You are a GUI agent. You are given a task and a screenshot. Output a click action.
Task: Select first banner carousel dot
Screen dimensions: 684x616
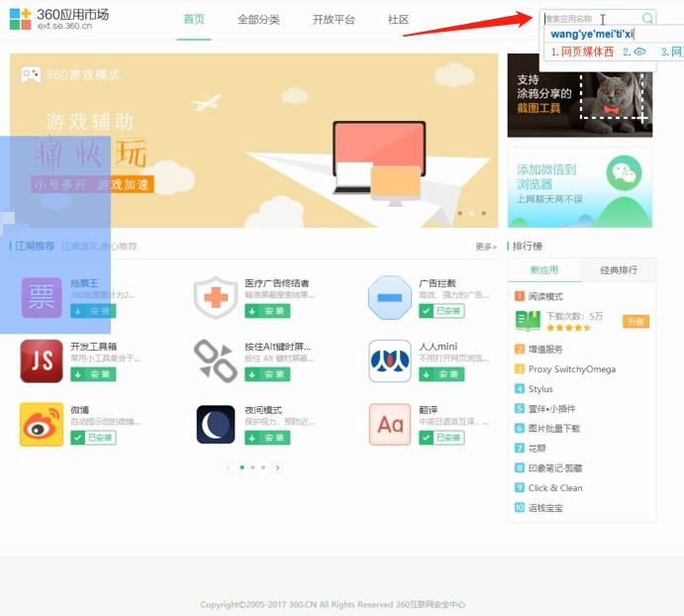[x=459, y=213]
